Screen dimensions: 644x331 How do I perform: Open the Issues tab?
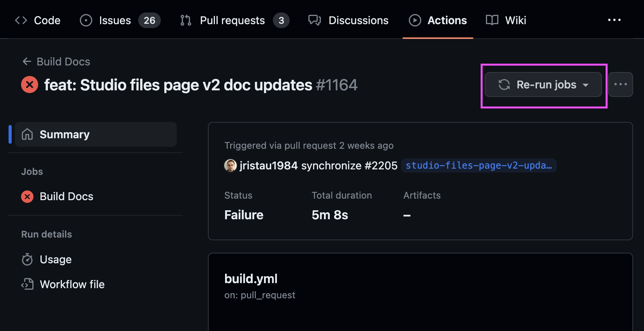(x=114, y=20)
